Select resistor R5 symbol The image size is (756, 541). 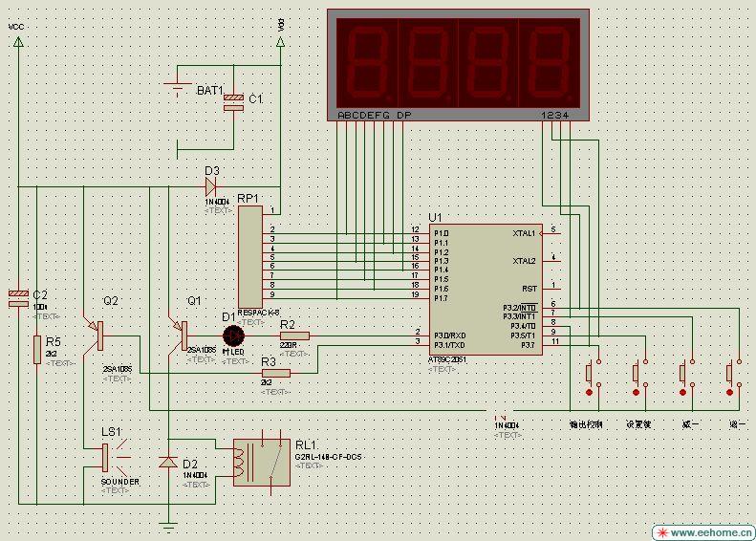[37, 350]
